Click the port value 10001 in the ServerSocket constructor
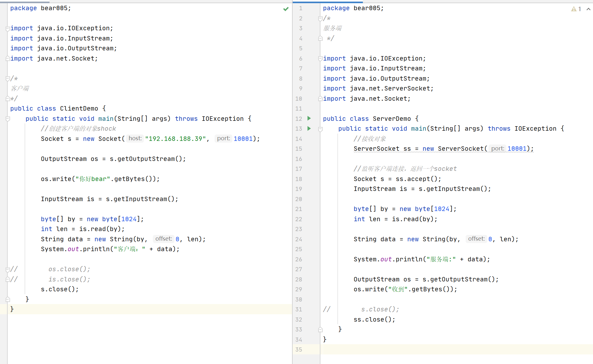Viewport: 593px width, 364px height. point(517,149)
